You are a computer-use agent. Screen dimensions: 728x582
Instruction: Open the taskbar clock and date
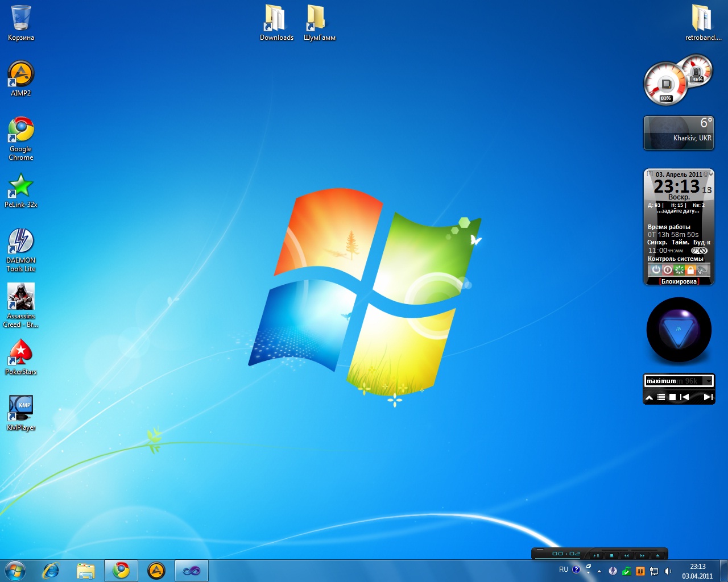click(697, 571)
